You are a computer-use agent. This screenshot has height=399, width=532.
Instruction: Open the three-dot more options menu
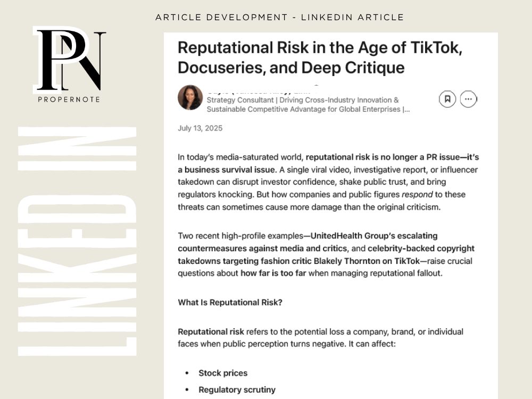468,99
